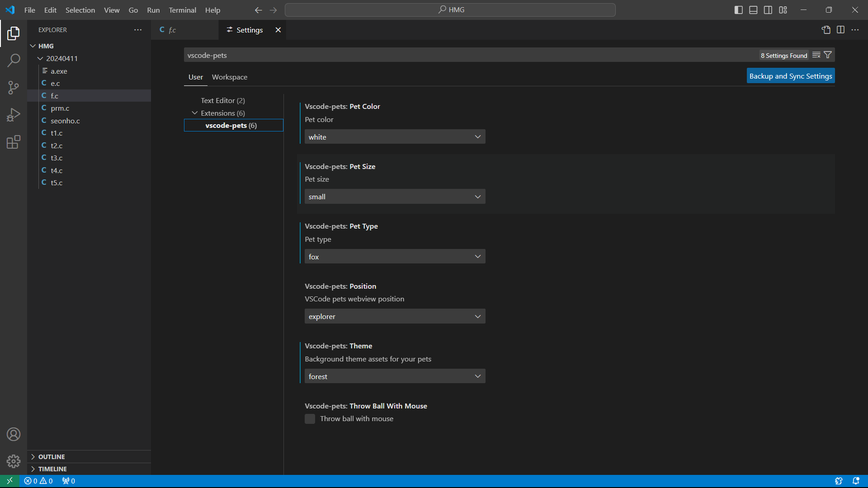This screenshot has width=868, height=488.
Task: Switch to the f.c editor tab
Action: tap(185, 30)
